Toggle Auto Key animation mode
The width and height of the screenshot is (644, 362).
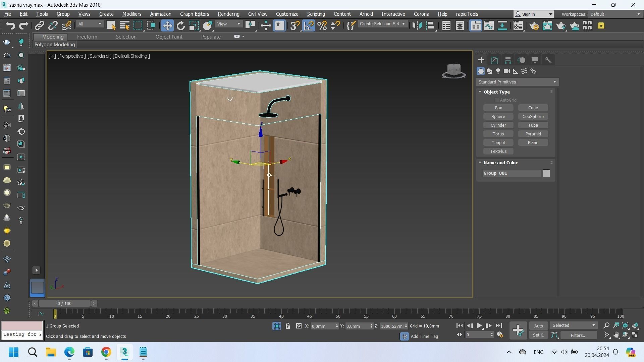pos(538,326)
